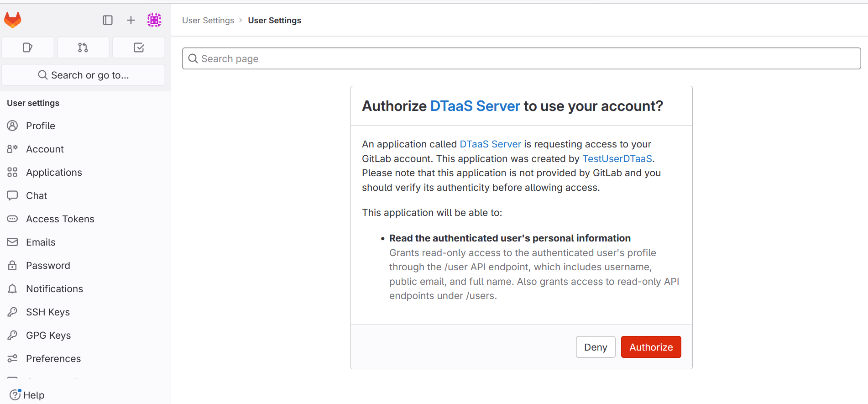Click DTaaS Server link in heading
The width and height of the screenshot is (868, 404).
pos(475,106)
